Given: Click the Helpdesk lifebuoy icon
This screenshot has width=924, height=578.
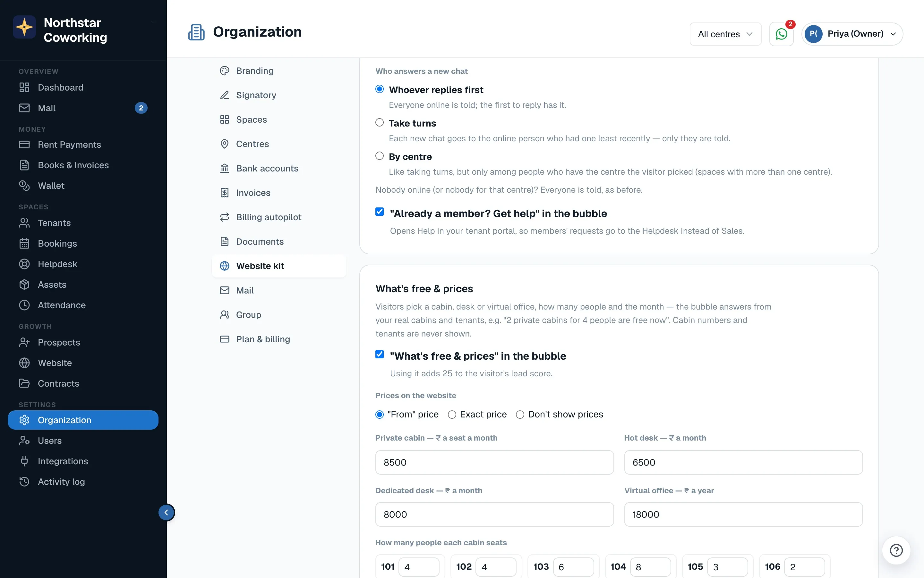Looking at the screenshot, I should (x=24, y=264).
